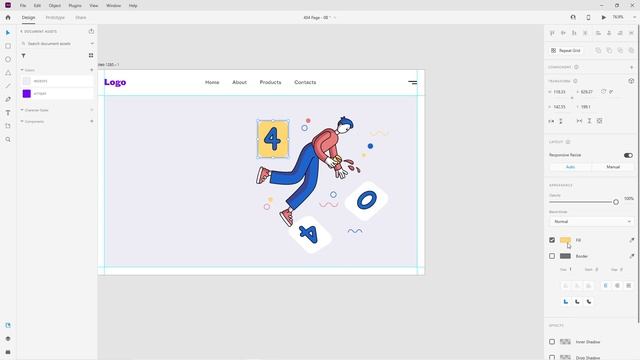
Task: Click the fill color eyedropper icon
Action: (631, 240)
